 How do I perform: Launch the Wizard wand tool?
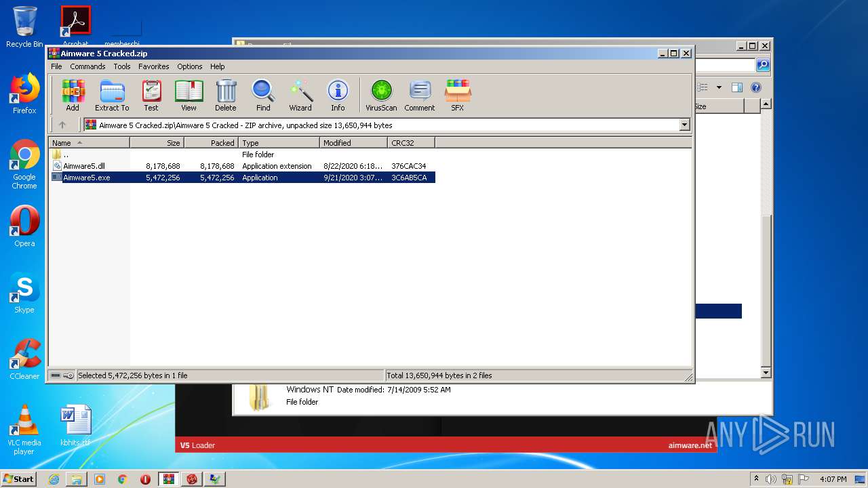[x=300, y=95]
